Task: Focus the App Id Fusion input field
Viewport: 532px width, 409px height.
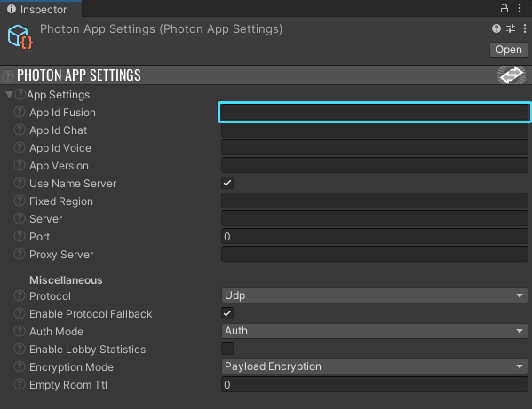Action: tap(375, 112)
